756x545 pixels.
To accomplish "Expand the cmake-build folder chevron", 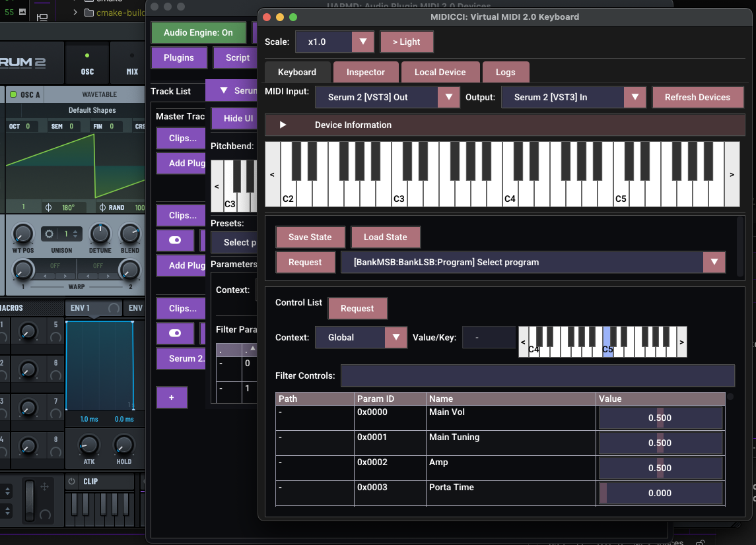I will pos(75,13).
